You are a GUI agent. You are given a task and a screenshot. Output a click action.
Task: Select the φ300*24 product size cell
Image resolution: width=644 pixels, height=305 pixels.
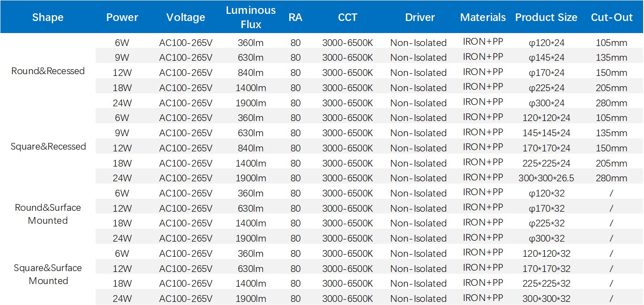click(x=546, y=103)
